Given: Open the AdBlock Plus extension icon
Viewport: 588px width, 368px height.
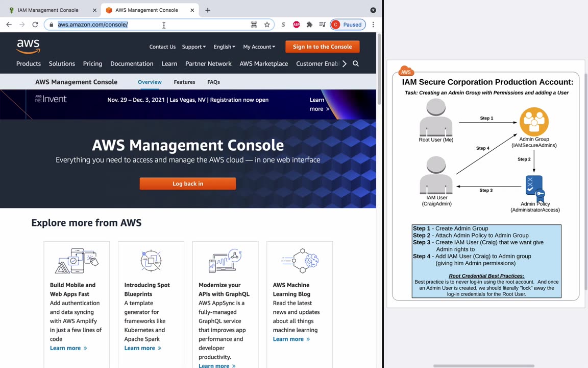Looking at the screenshot, I should pos(296,25).
